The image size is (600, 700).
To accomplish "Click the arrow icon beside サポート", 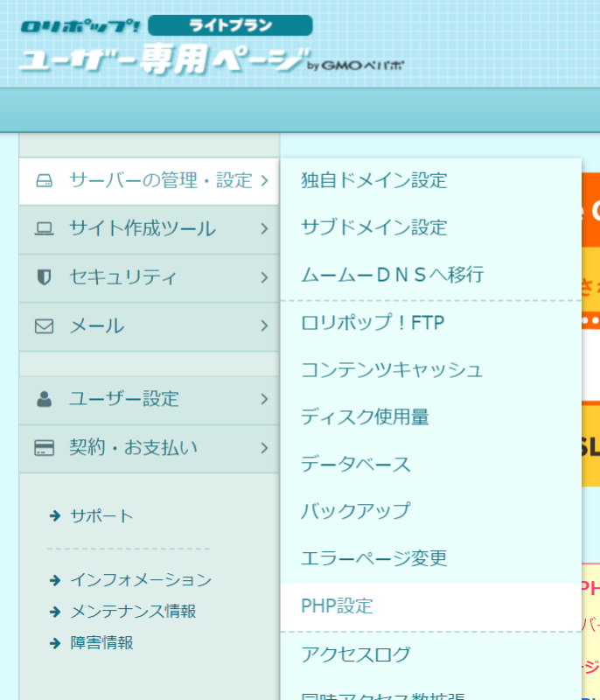I will click(x=55, y=516).
